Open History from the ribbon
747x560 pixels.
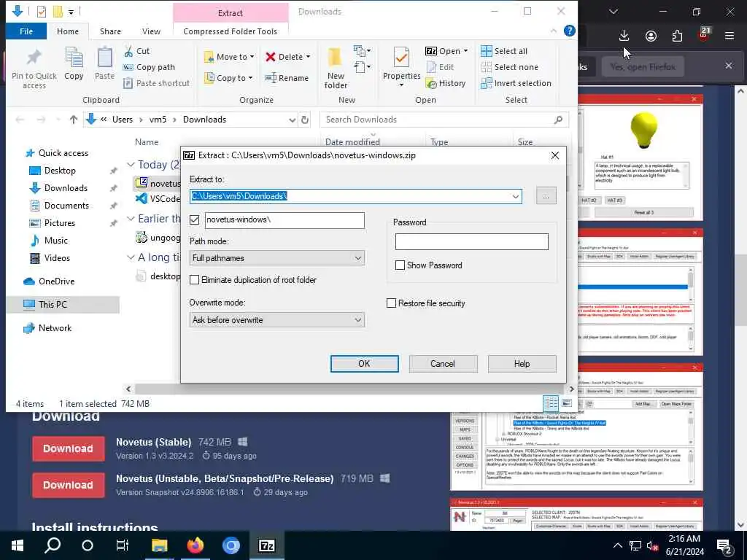tap(446, 83)
